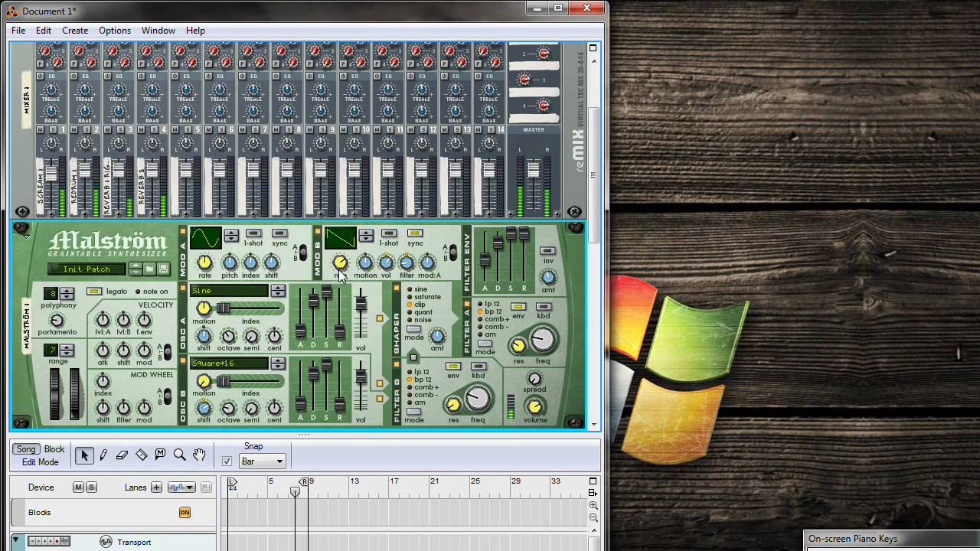Click the Filter A freq knob
Image resolution: width=980 pixels, height=551 pixels.
[543, 340]
